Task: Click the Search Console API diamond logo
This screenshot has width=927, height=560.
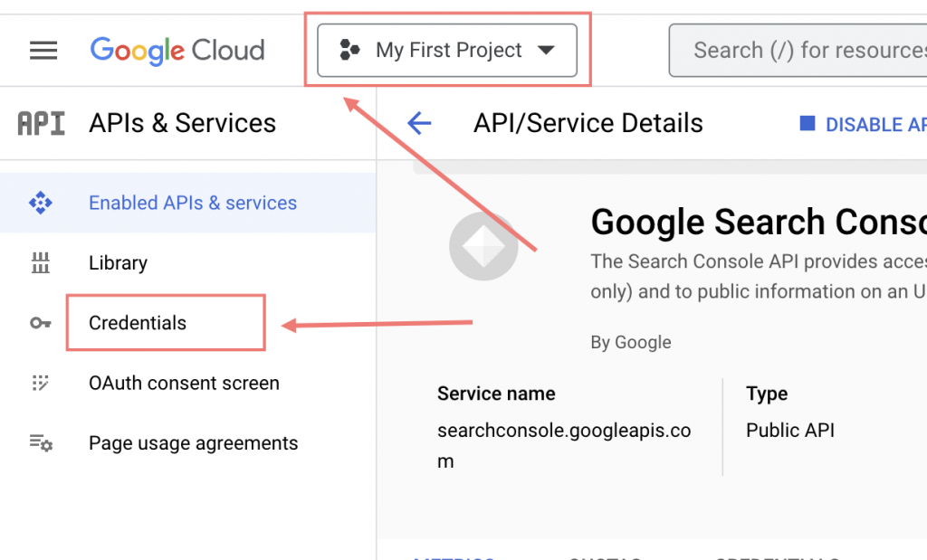Action: 483,246
